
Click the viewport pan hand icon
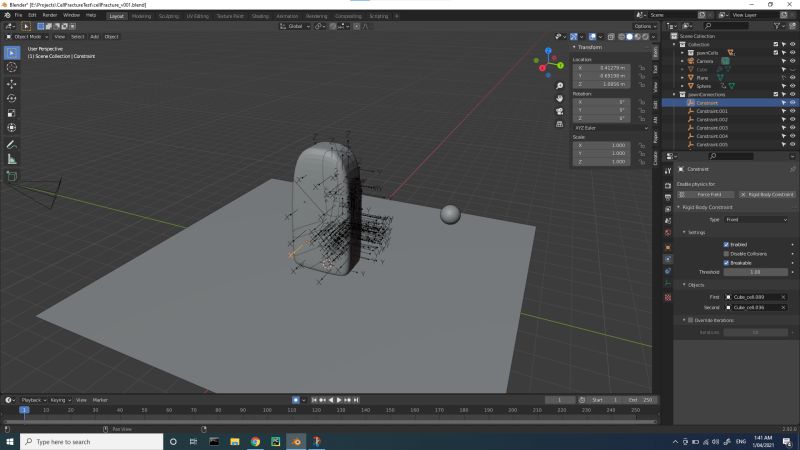(x=559, y=98)
